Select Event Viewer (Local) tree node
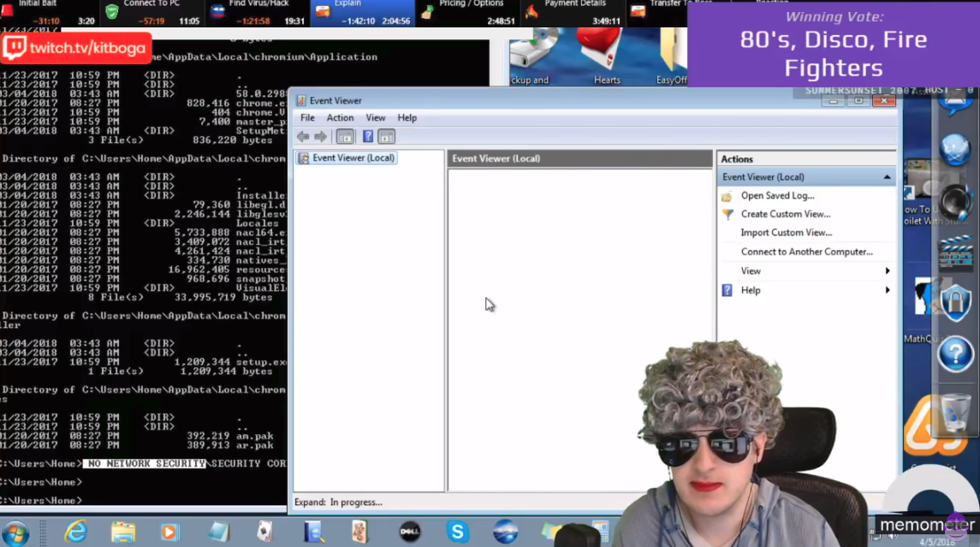 353,158
